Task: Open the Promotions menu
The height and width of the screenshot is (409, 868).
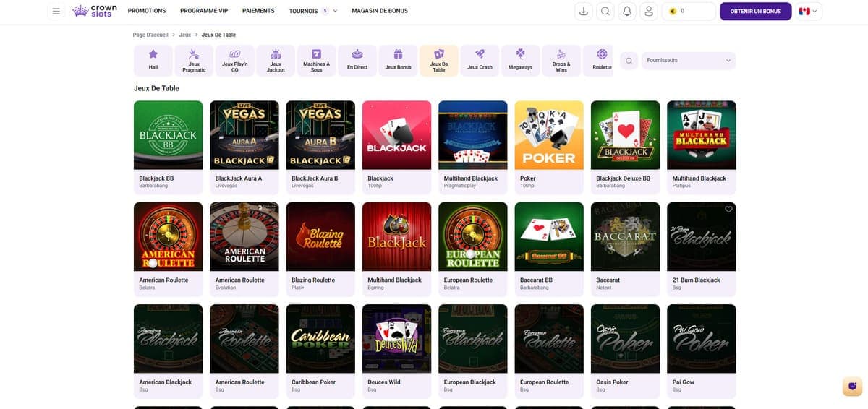Action: (147, 11)
